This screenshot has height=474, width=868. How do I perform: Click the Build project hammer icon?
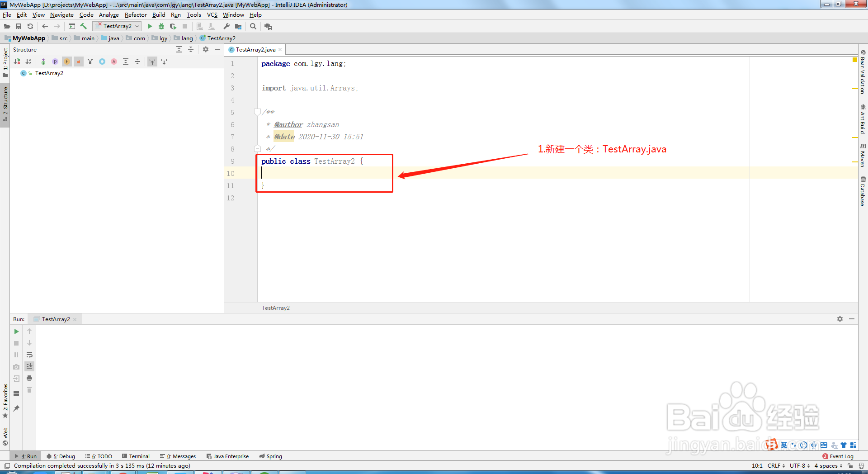click(x=84, y=26)
